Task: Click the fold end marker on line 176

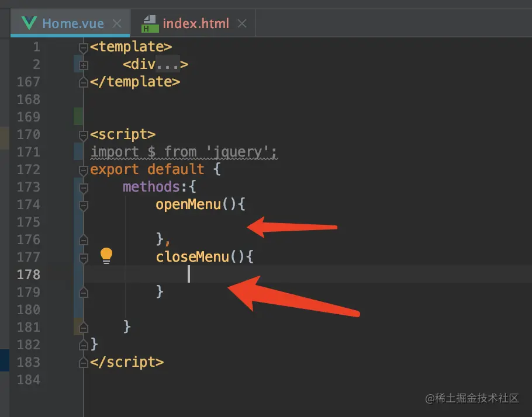Action: (x=83, y=241)
